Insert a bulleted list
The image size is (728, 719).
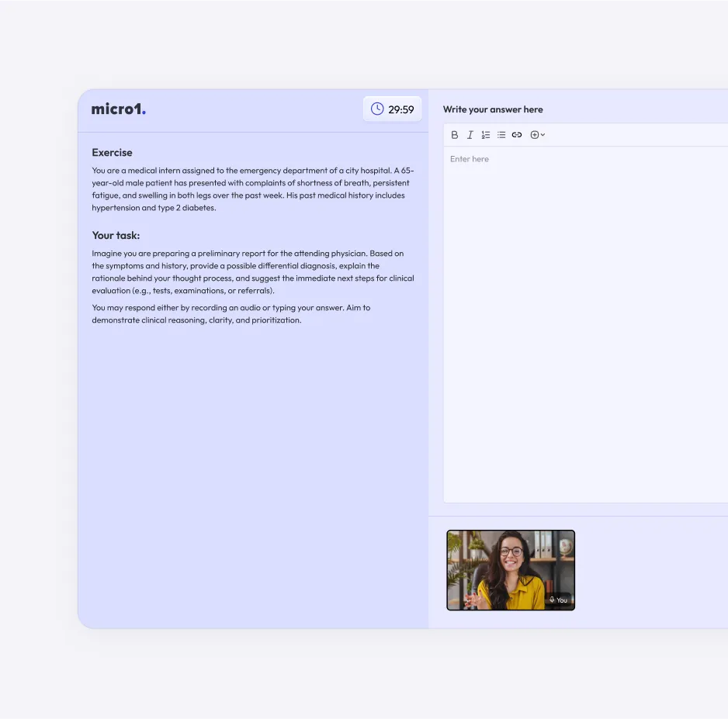coord(501,135)
